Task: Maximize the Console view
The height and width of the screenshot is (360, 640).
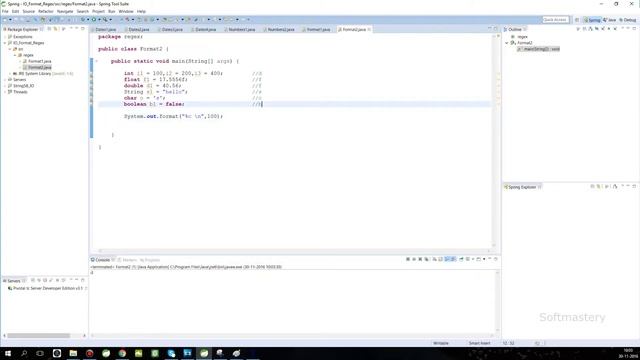Action: [x=496, y=259]
